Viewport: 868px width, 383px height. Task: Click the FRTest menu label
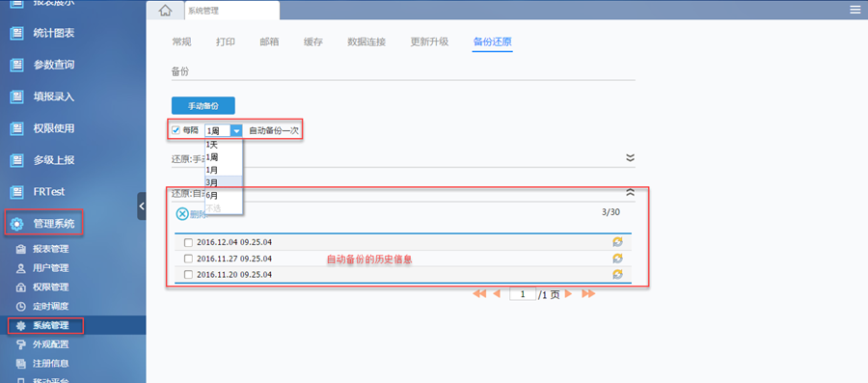point(49,192)
